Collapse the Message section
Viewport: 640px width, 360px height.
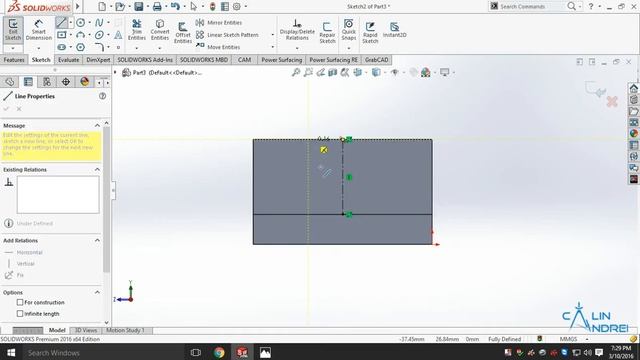(97, 125)
